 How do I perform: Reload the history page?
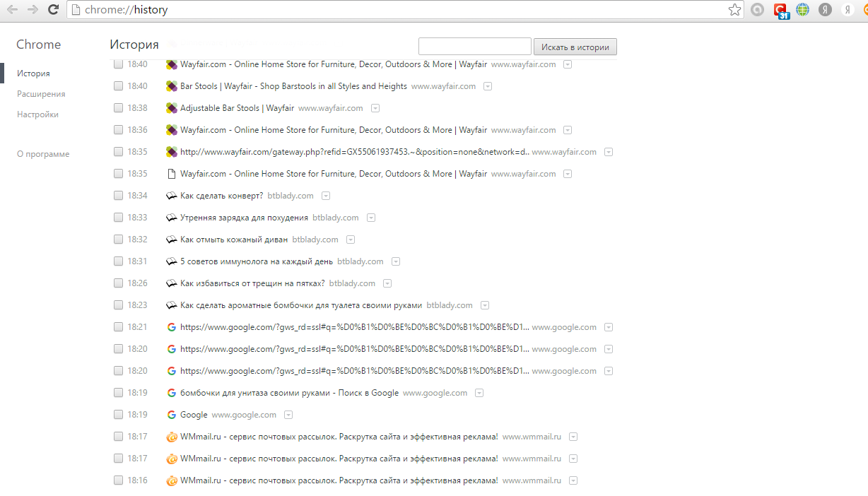(53, 10)
